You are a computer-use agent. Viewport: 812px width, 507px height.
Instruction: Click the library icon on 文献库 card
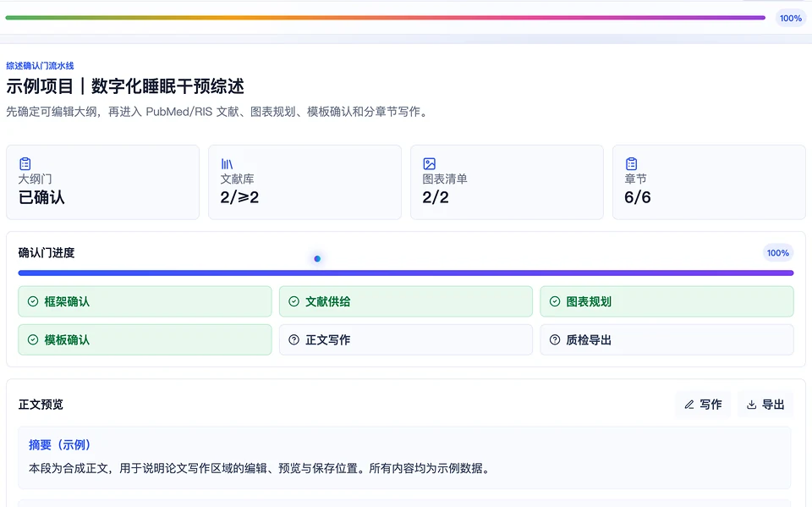tap(227, 164)
